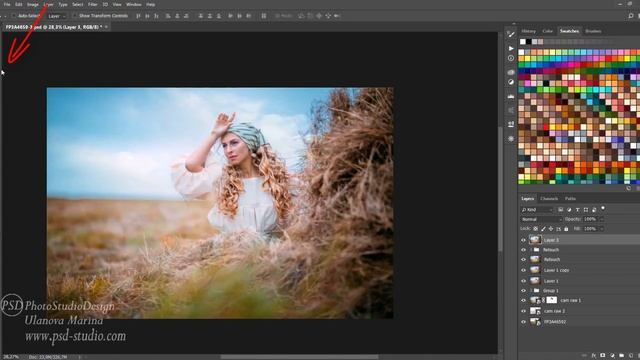640x360 pixels.
Task: Select the cam raw 2 layer name
Action: click(554, 311)
